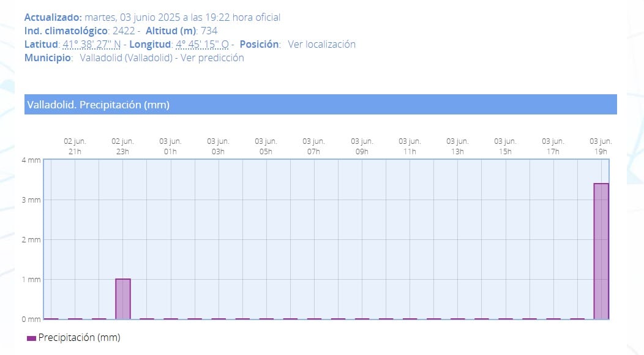644x355 pixels.
Task: Select the 1 mm precipitation bar at 02 jun. 23h
Action: 123,299
